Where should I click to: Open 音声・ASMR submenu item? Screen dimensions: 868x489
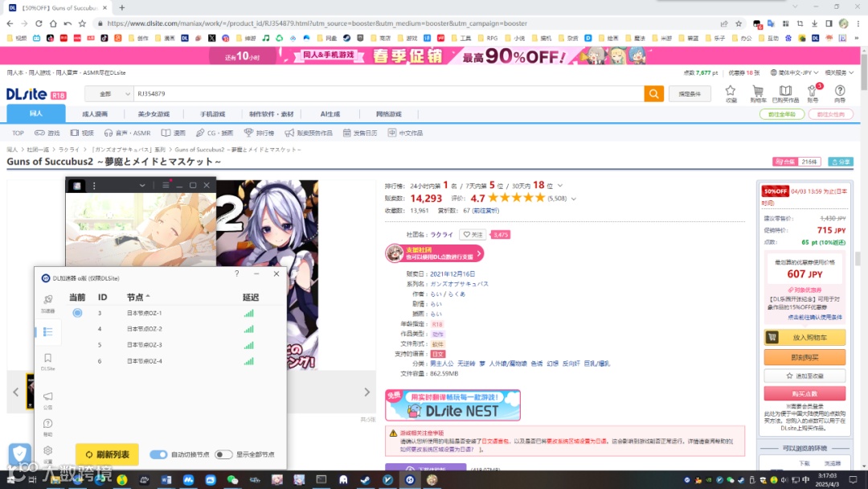pos(127,133)
